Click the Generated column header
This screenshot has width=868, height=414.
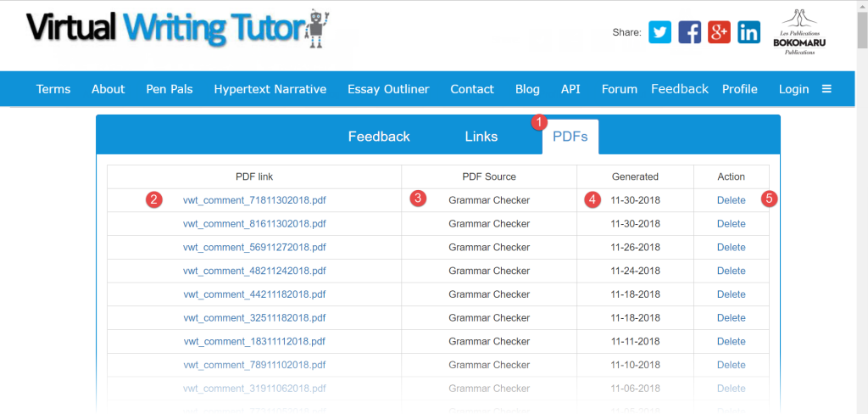coord(635,176)
